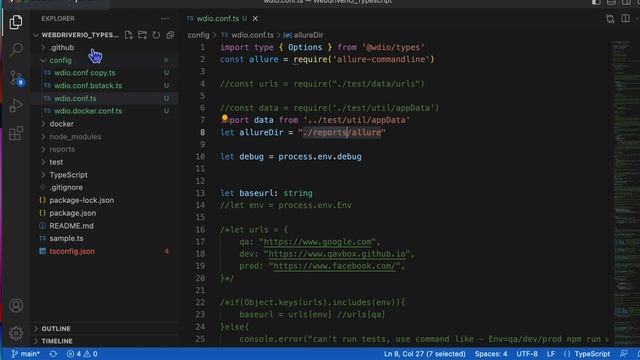Open the google.com URL link on line 17
Viewport: 640px width, 360px height.
pyautogui.click(x=318, y=242)
